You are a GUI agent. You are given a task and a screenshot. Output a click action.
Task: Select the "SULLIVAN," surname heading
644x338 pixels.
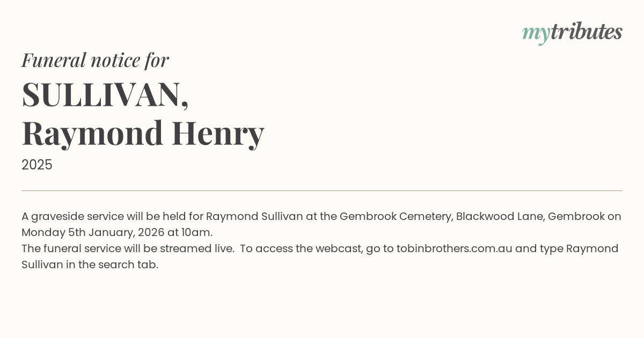[105, 95]
